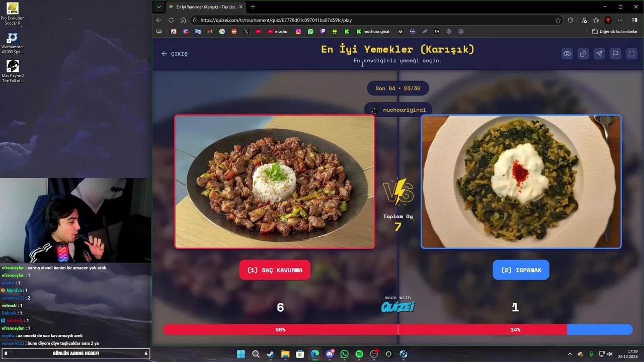The height and width of the screenshot is (362, 644).
Task: Exit quiz via ÇIKIŞ back link
Action: tap(175, 54)
